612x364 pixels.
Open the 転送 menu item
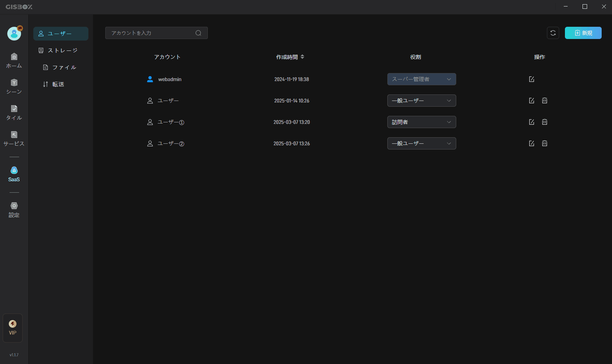click(61, 84)
